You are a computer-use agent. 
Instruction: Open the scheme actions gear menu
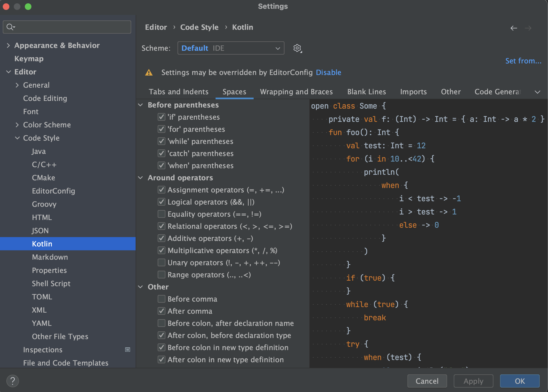[297, 48]
